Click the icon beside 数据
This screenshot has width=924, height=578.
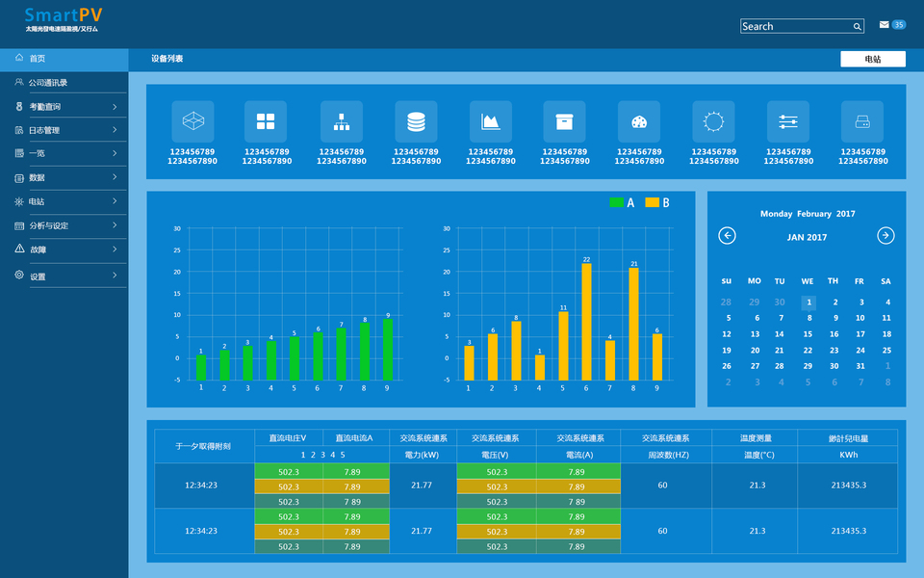pos(19,177)
